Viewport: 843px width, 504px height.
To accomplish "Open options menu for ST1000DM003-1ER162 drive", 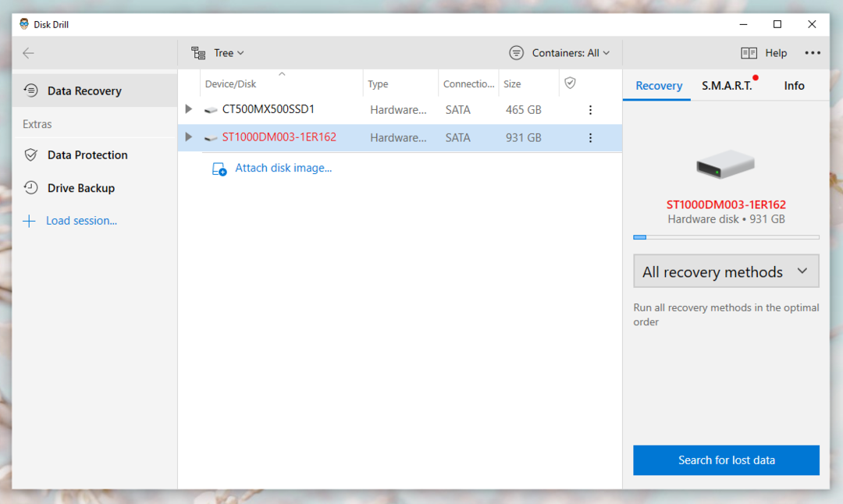I will [x=590, y=137].
